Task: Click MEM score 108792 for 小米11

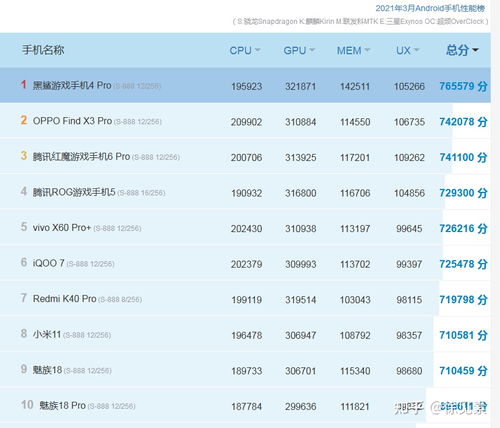Action: [355, 335]
